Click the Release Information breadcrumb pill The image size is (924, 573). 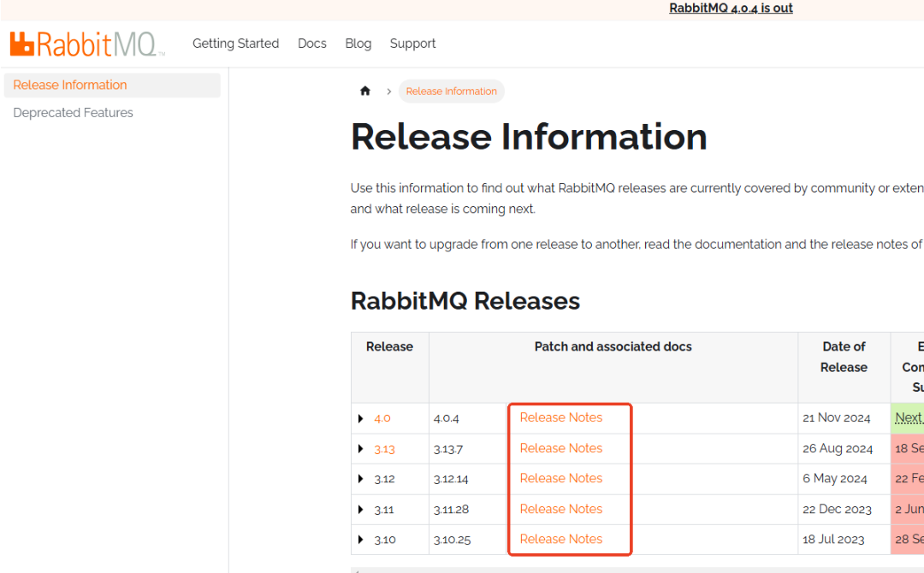[x=452, y=92]
